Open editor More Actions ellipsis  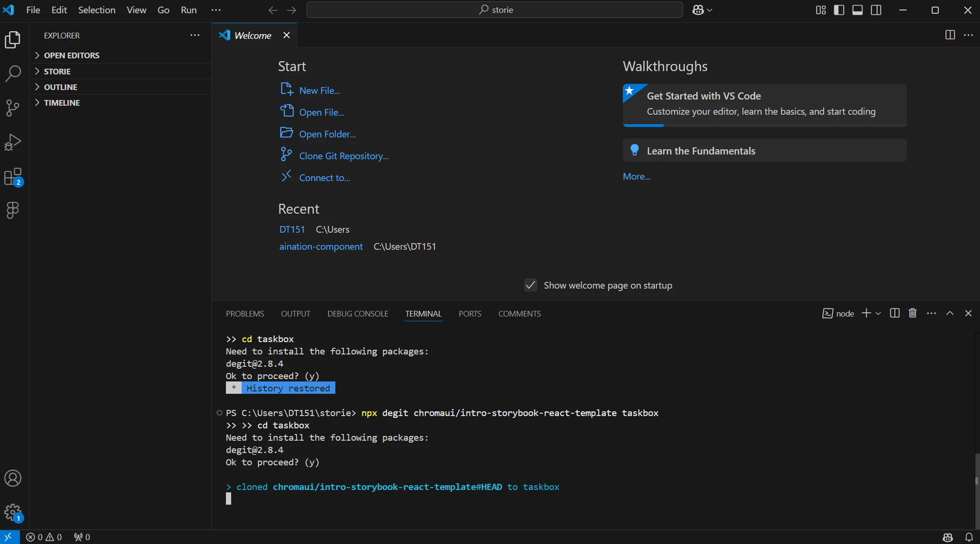969,35
